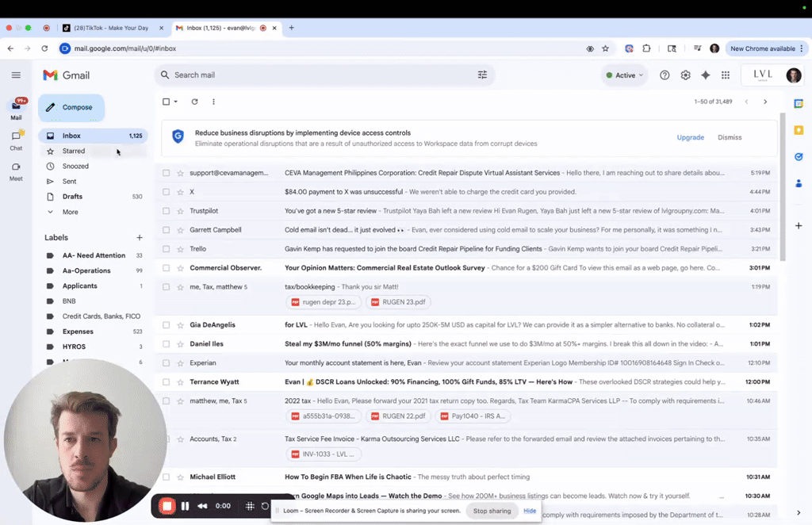
Task: Open the Mail section in the left rail
Action: click(16, 109)
